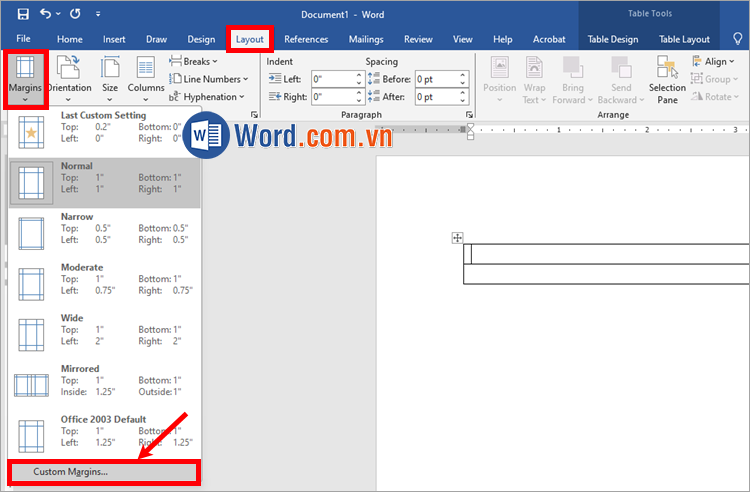Image resolution: width=750 pixels, height=492 pixels.
Task: Open the Columns dropdown
Action: [145, 79]
